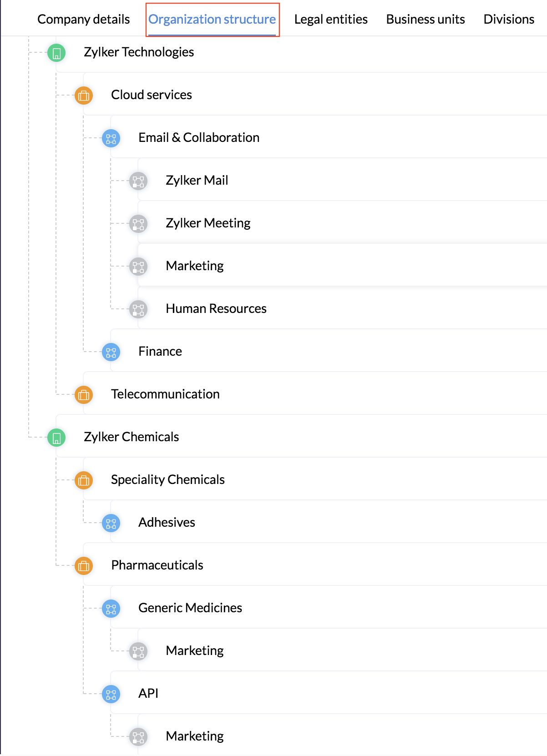Click the division icon next to Email & Collaboration
Image resolution: width=547 pixels, height=756 pixels.
(110, 139)
